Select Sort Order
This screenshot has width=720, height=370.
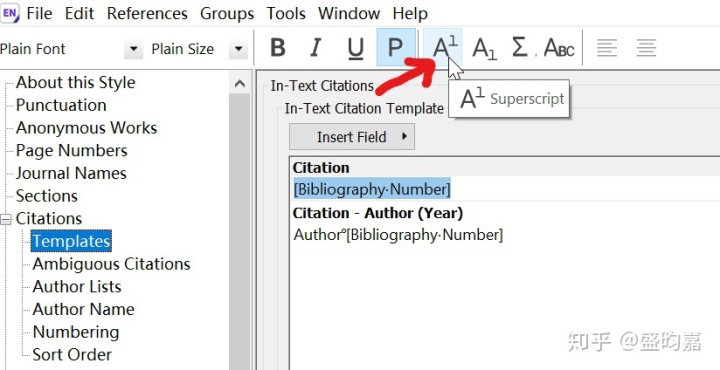(x=72, y=354)
